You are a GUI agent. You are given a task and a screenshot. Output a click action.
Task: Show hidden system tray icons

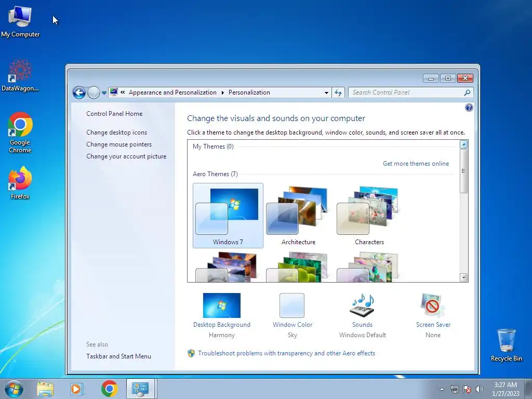(x=442, y=389)
